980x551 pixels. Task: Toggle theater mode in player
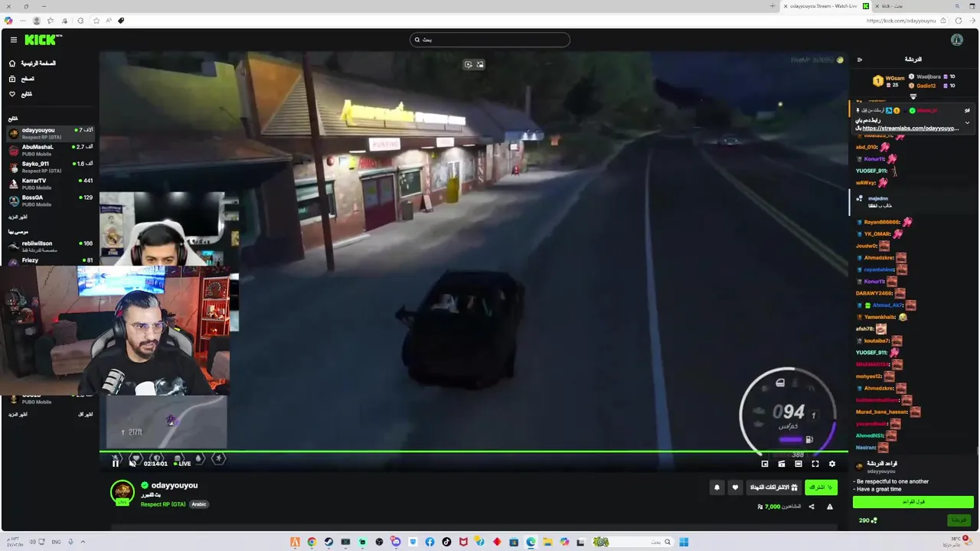[799, 464]
